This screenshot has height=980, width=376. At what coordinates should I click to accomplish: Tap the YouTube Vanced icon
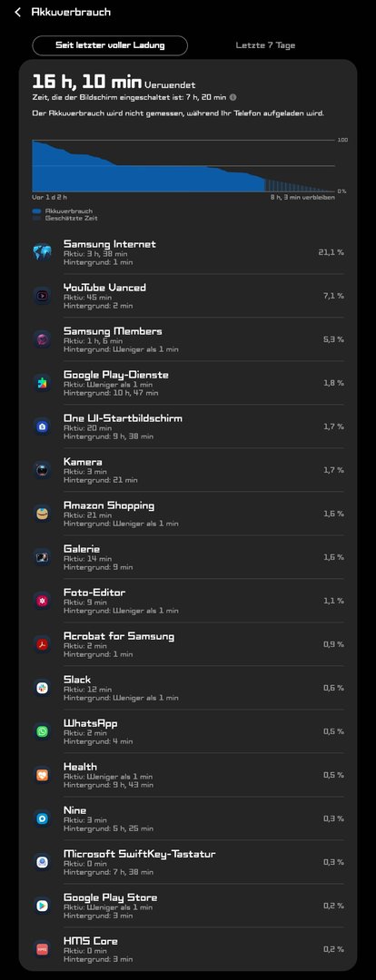click(42, 296)
